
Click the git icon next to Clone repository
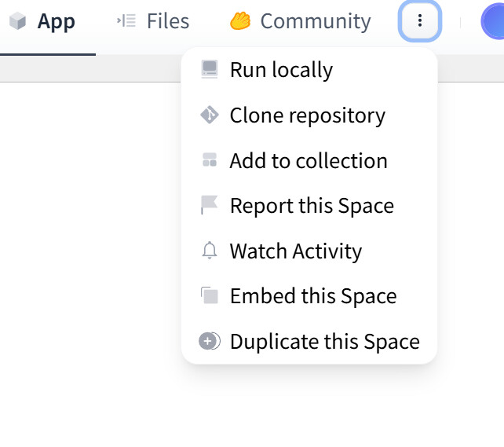pyautogui.click(x=209, y=115)
